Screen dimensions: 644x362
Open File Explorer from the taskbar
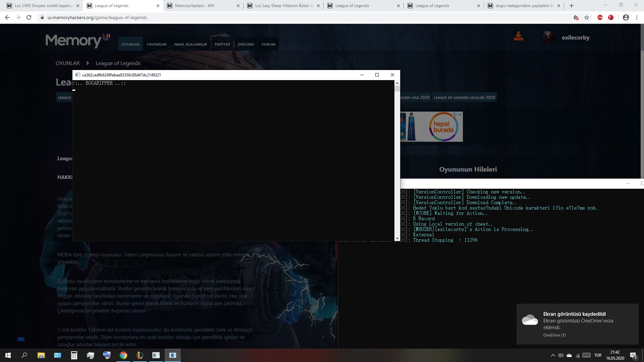click(41, 355)
